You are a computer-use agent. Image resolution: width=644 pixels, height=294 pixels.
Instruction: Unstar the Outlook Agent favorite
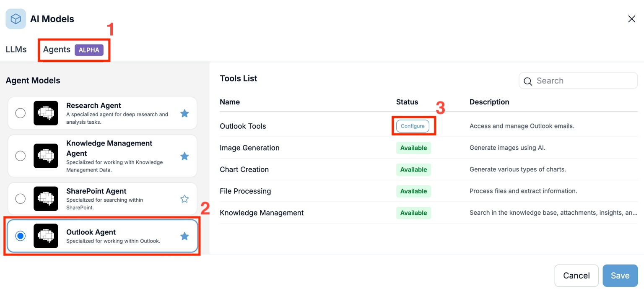[184, 237]
